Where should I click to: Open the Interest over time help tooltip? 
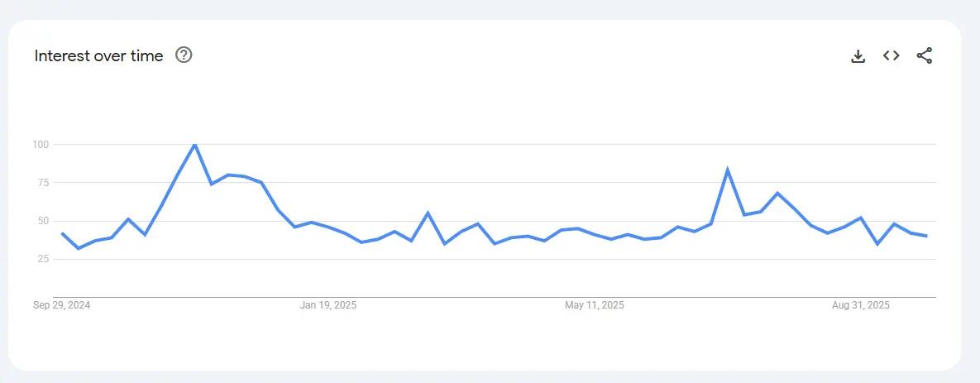tap(184, 55)
